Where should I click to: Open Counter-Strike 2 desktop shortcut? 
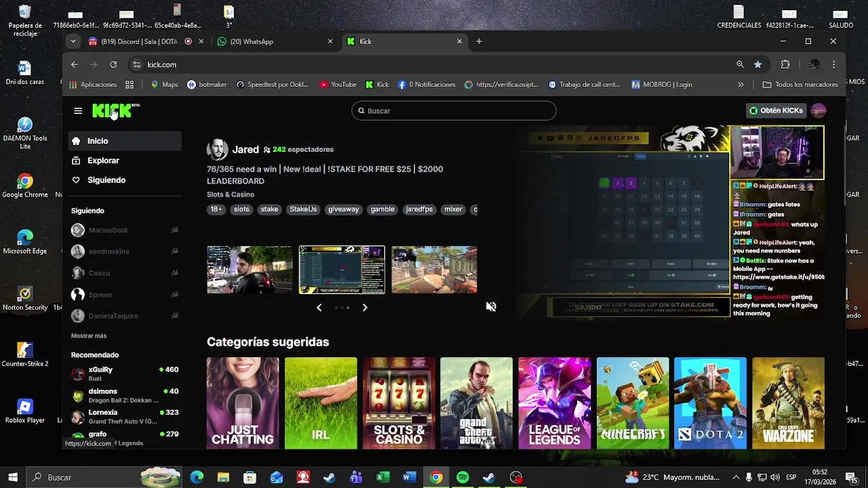pos(25,354)
